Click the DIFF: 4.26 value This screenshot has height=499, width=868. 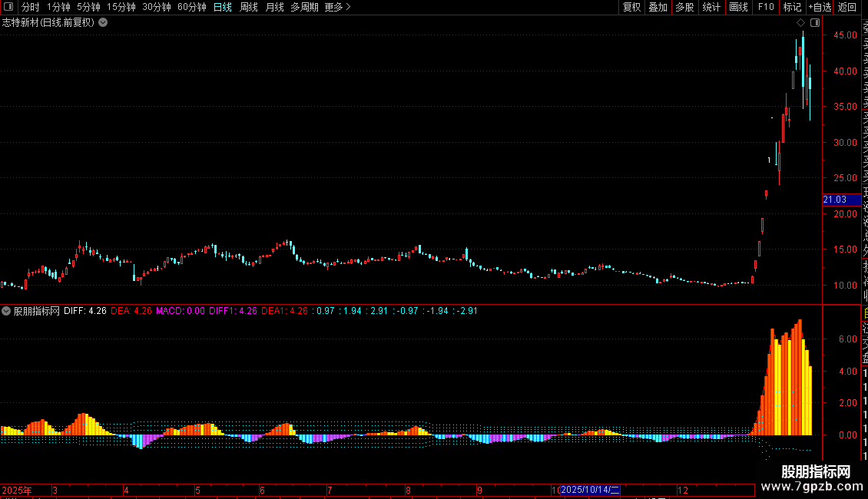84,311
